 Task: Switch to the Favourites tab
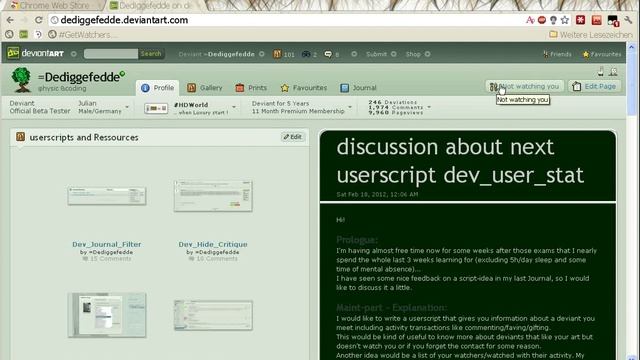click(304, 88)
